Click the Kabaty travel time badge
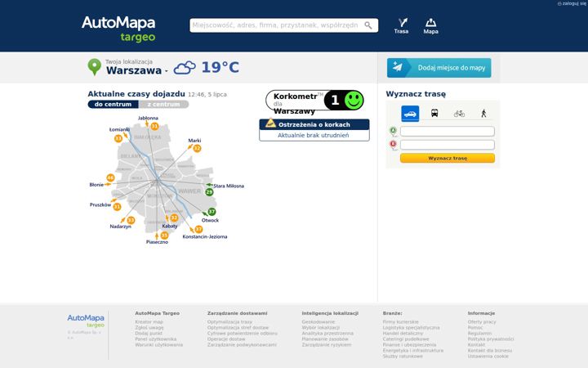The width and height of the screenshot is (588, 368). pos(174,218)
